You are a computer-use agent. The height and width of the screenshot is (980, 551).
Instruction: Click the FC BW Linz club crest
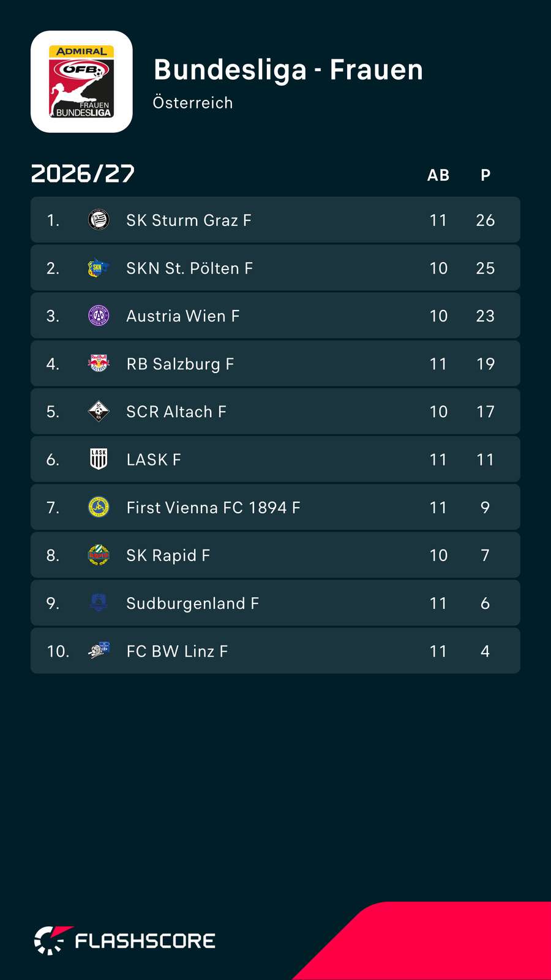[99, 650]
